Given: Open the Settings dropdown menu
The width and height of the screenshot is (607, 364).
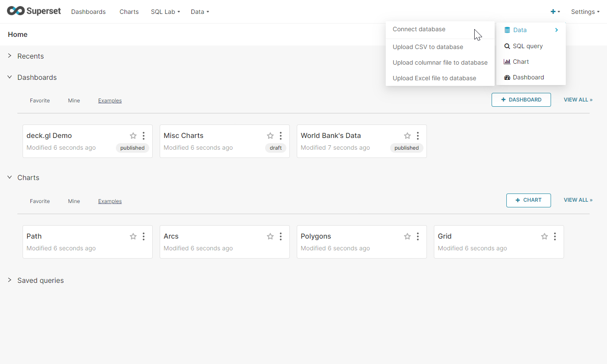Looking at the screenshot, I should point(585,12).
